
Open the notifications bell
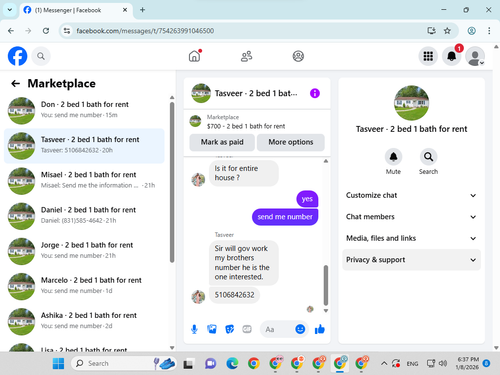point(451,56)
